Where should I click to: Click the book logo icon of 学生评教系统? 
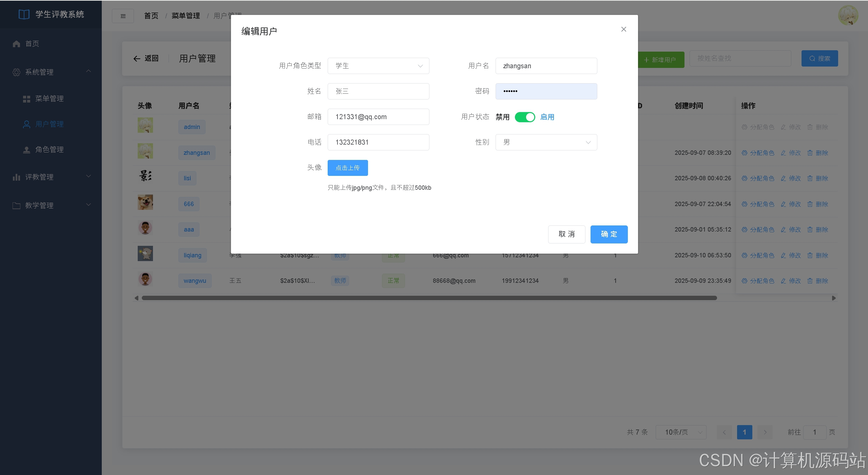click(24, 14)
